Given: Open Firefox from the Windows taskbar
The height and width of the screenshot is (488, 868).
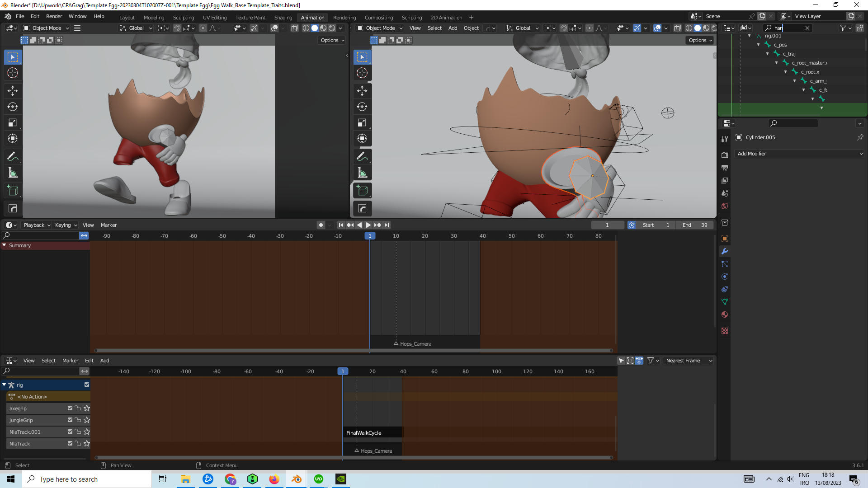Looking at the screenshot, I should (x=274, y=479).
